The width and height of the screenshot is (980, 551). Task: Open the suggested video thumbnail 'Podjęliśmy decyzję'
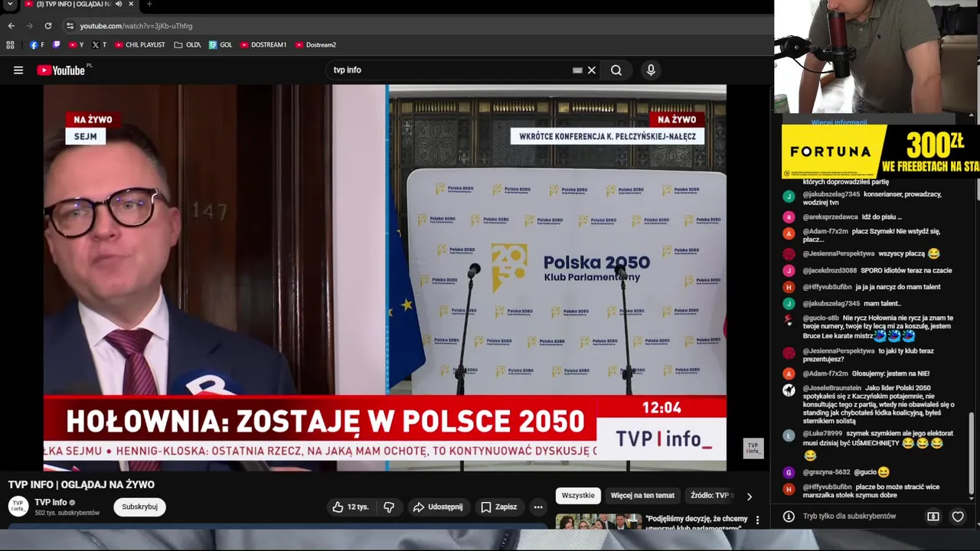598,522
